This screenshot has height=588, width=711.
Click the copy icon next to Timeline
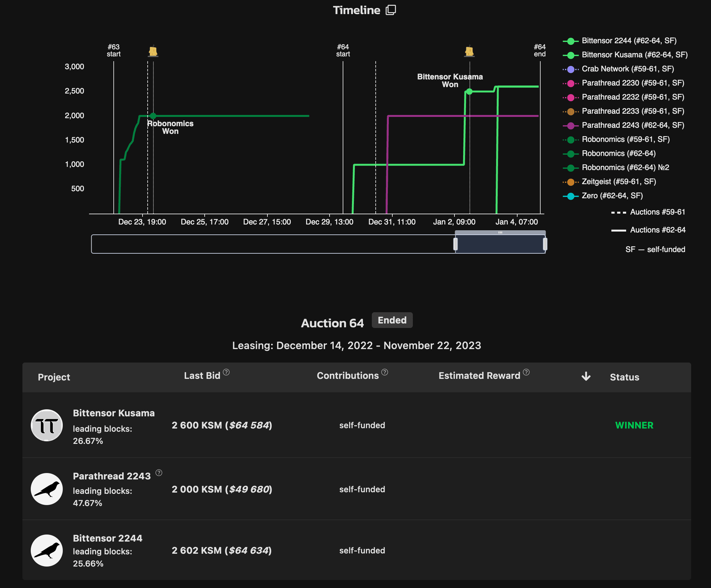point(391,10)
